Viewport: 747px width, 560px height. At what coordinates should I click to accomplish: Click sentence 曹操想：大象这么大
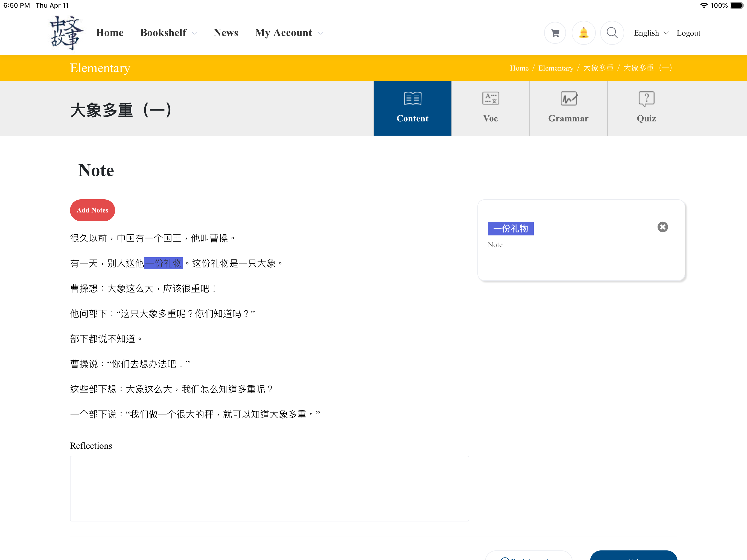click(x=144, y=288)
